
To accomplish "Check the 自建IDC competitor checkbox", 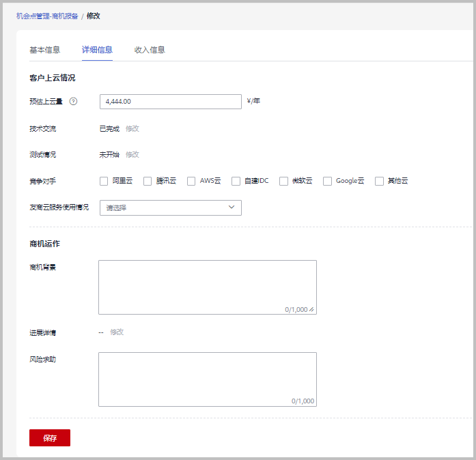I will point(236,181).
